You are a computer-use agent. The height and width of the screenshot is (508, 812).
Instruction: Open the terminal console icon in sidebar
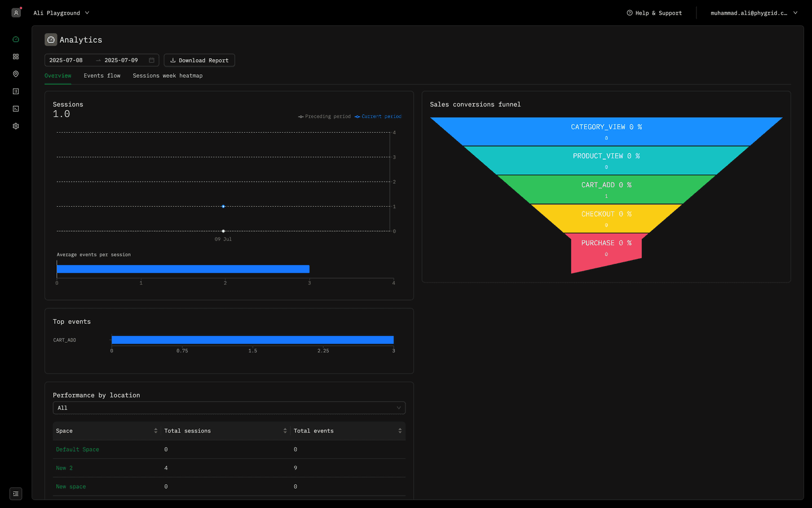click(15, 108)
